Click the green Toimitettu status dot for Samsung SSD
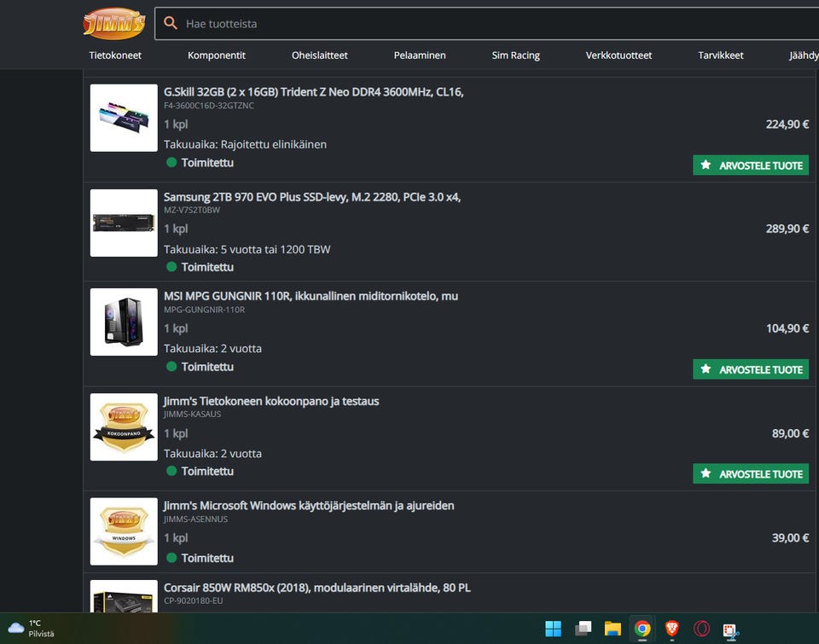The width and height of the screenshot is (819, 644). (171, 267)
